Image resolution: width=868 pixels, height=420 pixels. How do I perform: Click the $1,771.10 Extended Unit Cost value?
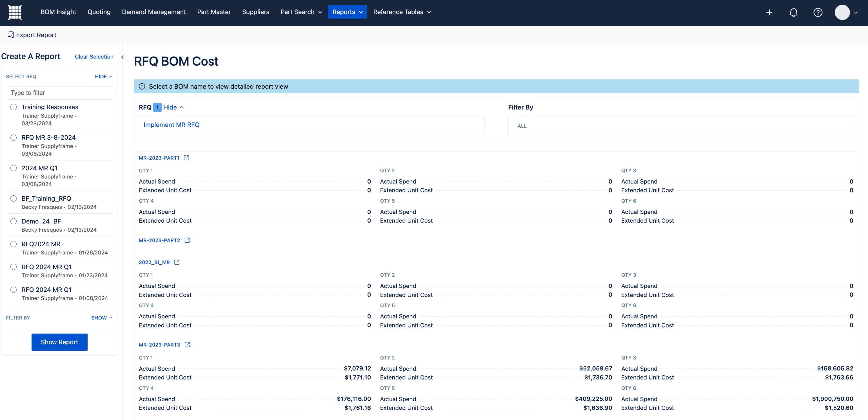click(357, 377)
